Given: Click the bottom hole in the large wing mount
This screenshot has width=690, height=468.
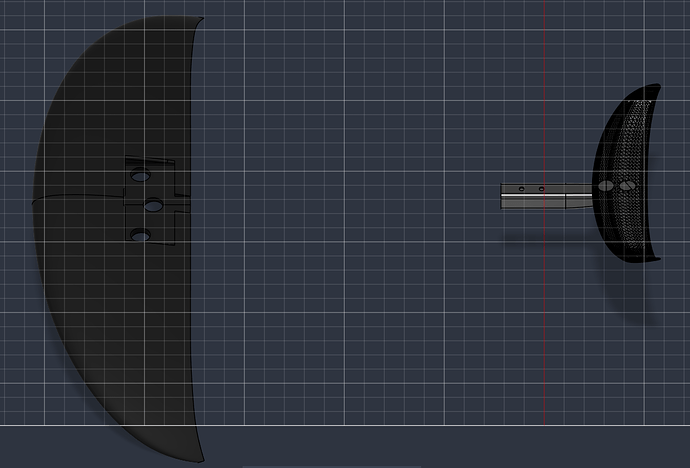Looking at the screenshot, I should coord(140,236).
